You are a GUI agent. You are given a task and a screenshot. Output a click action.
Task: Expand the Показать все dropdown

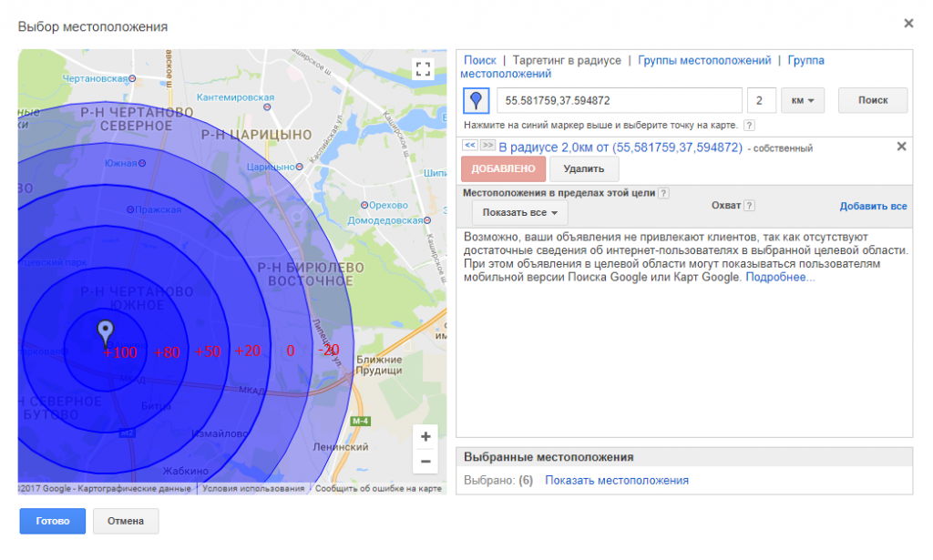[x=519, y=212]
